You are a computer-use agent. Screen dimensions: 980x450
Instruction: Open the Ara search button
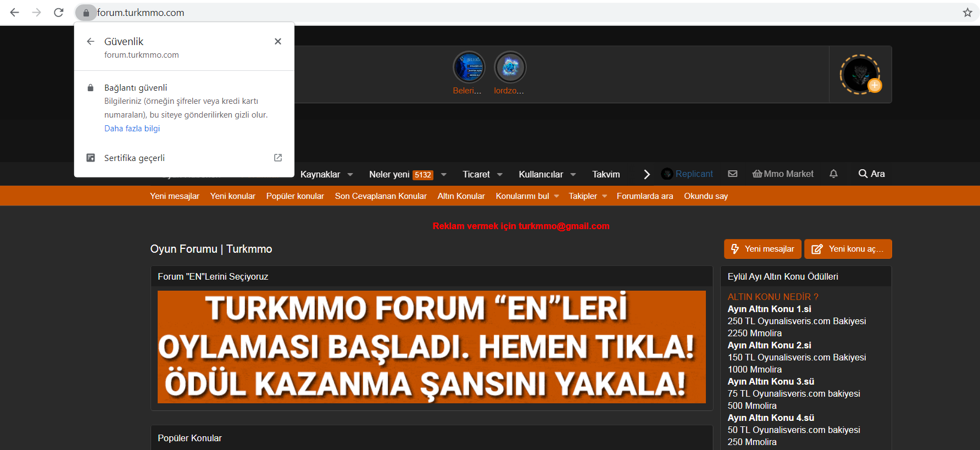(x=871, y=174)
